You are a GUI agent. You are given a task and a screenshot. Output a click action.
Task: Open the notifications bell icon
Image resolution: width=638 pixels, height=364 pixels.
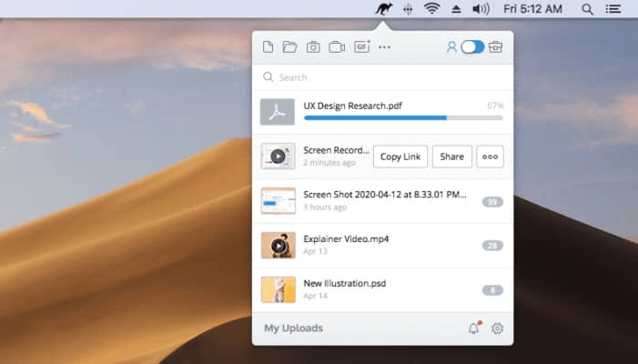pos(473,329)
